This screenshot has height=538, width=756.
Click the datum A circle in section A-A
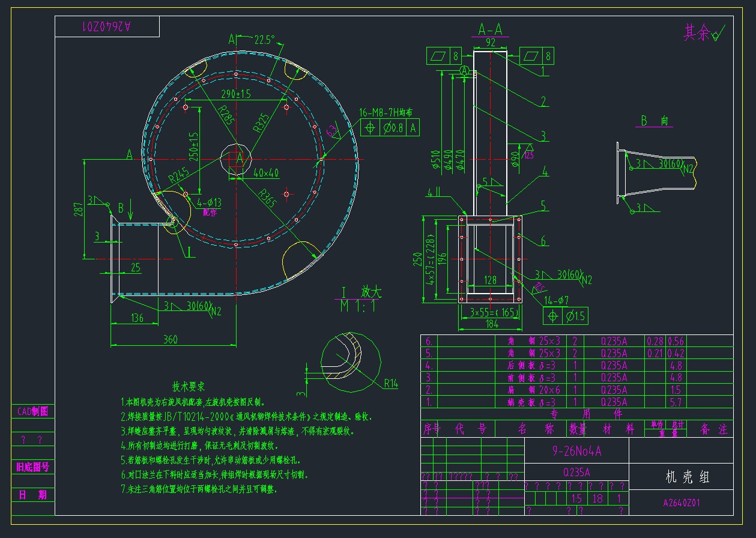465,71
